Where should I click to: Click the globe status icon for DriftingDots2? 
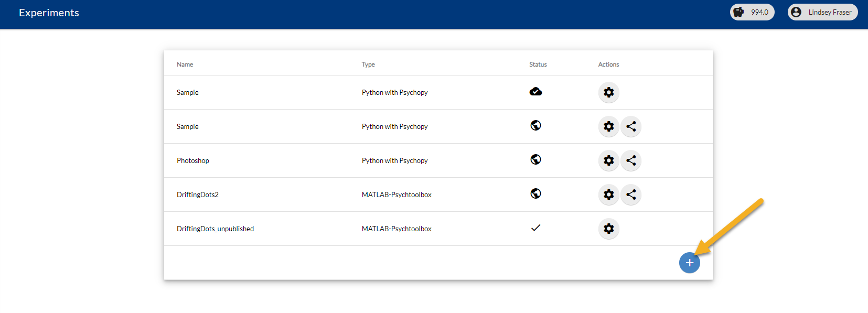pyautogui.click(x=535, y=193)
